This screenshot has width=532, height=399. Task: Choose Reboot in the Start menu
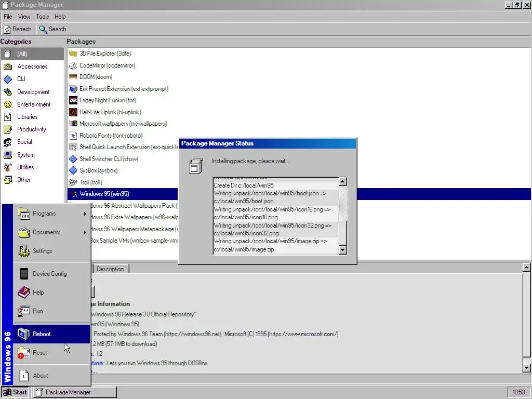point(51,334)
